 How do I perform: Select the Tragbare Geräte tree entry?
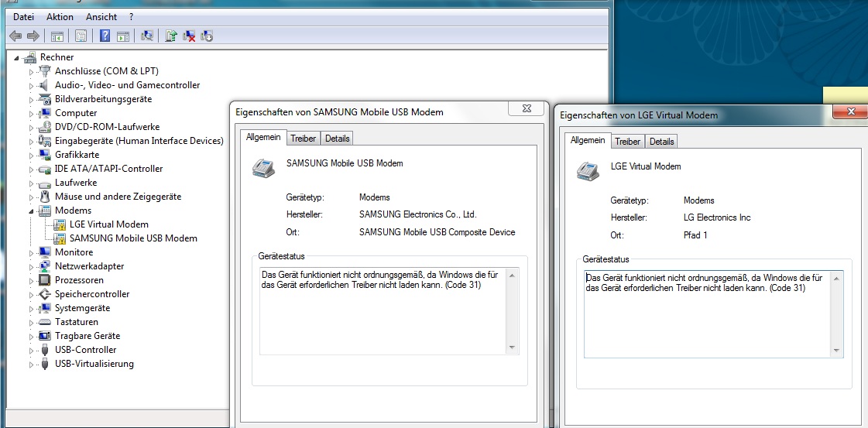[87, 336]
